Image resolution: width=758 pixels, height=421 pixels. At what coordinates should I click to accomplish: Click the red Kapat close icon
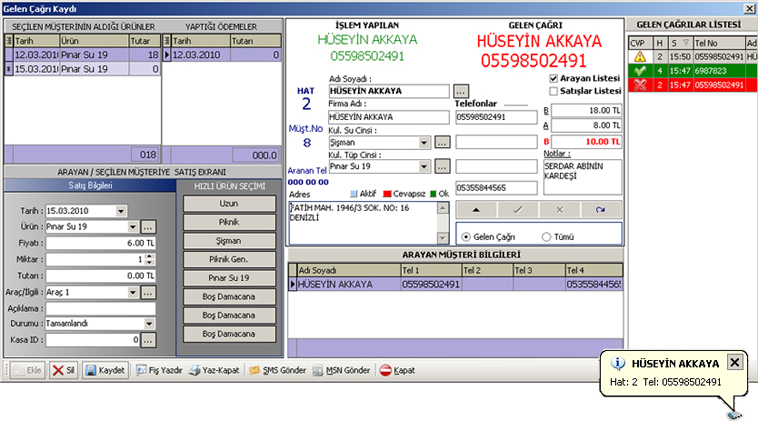click(x=386, y=370)
